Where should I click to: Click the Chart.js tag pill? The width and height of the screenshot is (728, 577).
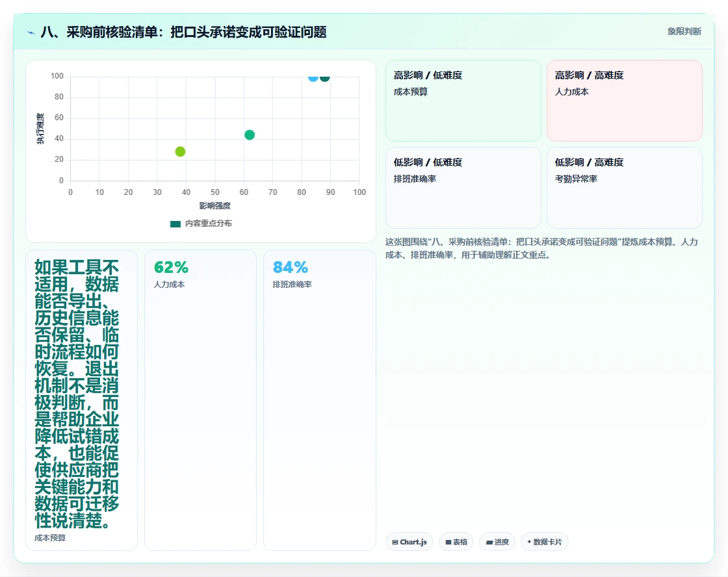pos(409,542)
